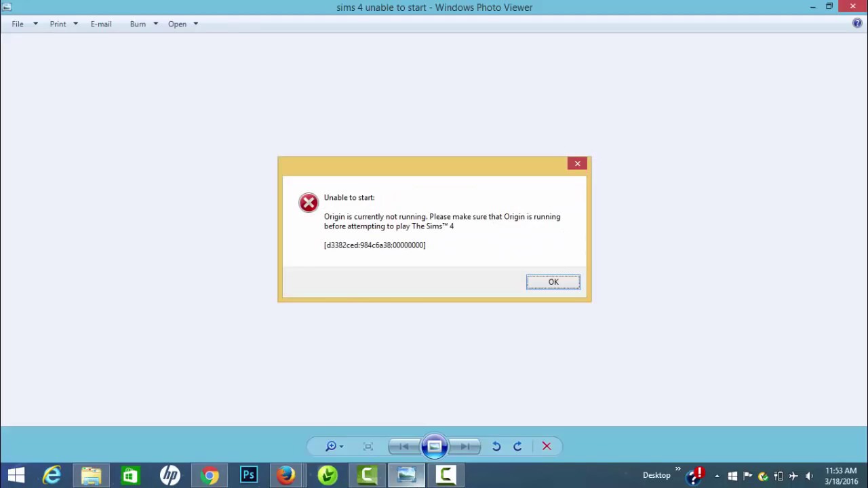Close the Windows Photo Viewer window
The width and height of the screenshot is (868, 488).
(x=852, y=7)
